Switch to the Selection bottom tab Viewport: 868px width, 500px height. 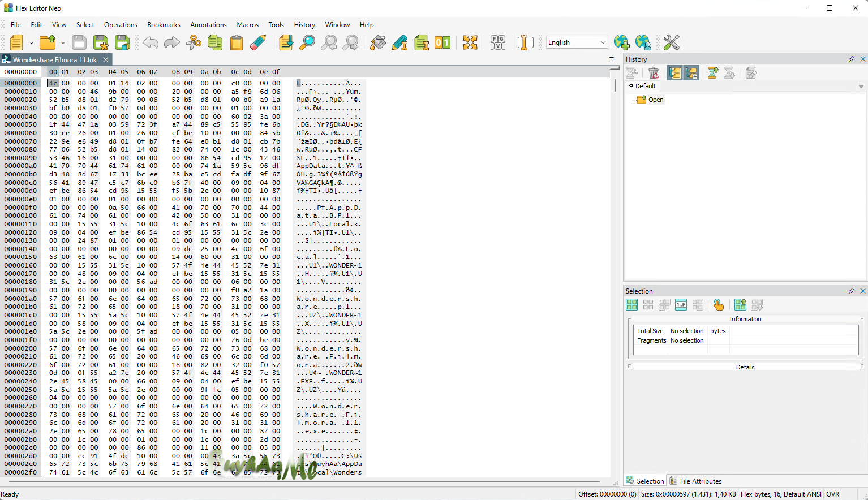tap(644, 481)
